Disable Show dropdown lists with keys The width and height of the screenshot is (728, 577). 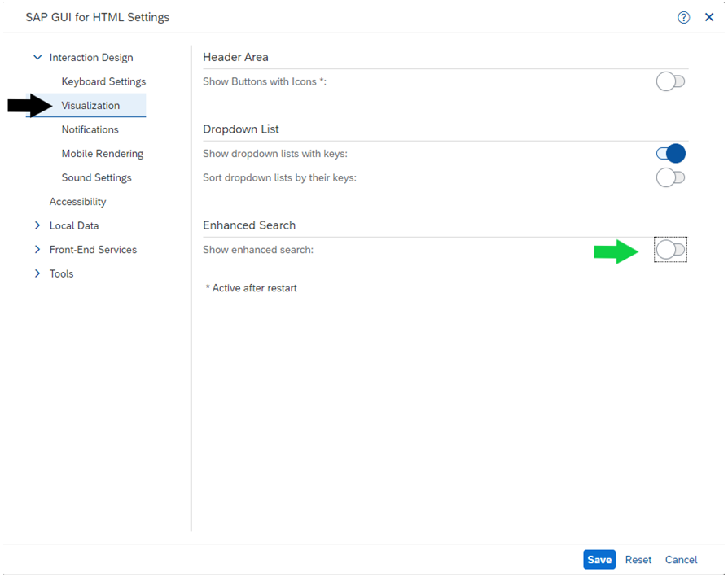[x=670, y=154]
